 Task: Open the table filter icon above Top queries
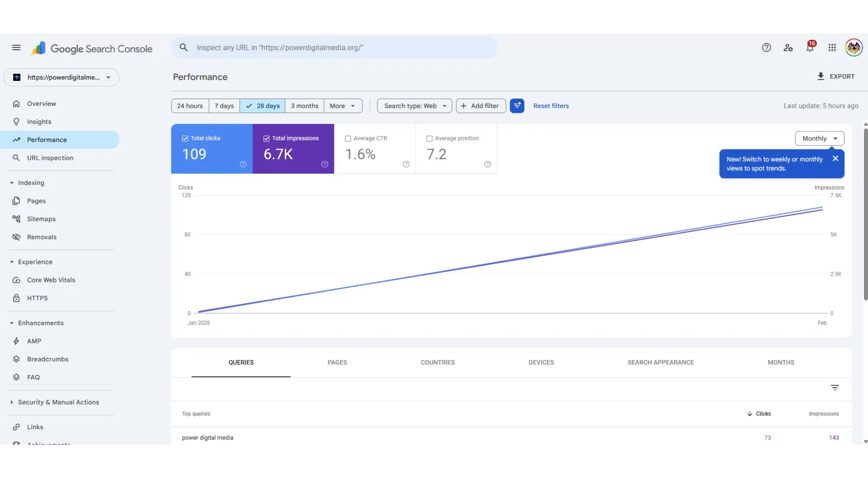[x=835, y=387]
